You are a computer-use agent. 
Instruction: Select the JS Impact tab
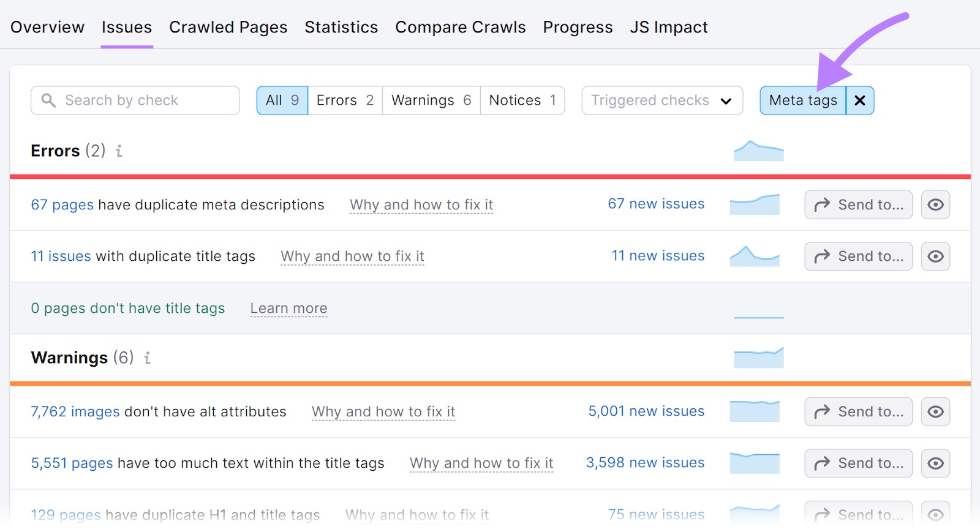pos(668,27)
